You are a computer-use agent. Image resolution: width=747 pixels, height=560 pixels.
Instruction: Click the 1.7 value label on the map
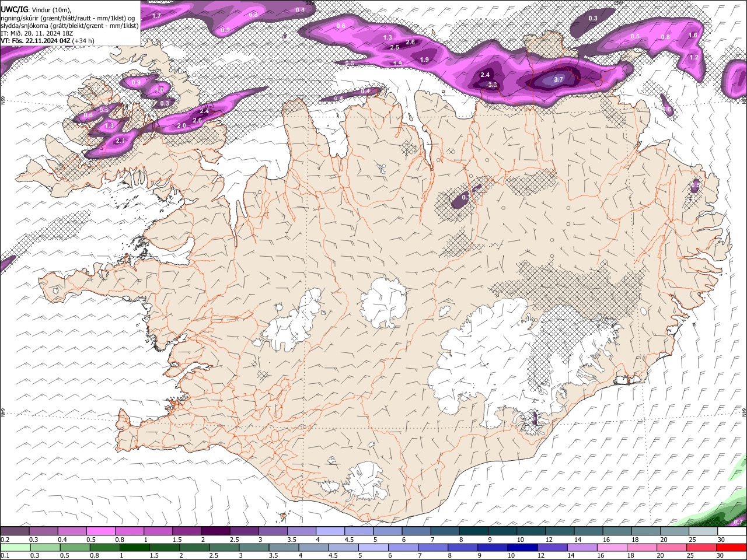[x=156, y=16]
